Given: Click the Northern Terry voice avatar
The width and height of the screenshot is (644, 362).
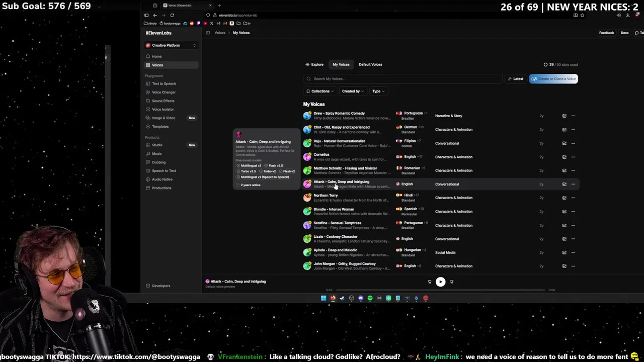Looking at the screenshot, I should 307,198.
